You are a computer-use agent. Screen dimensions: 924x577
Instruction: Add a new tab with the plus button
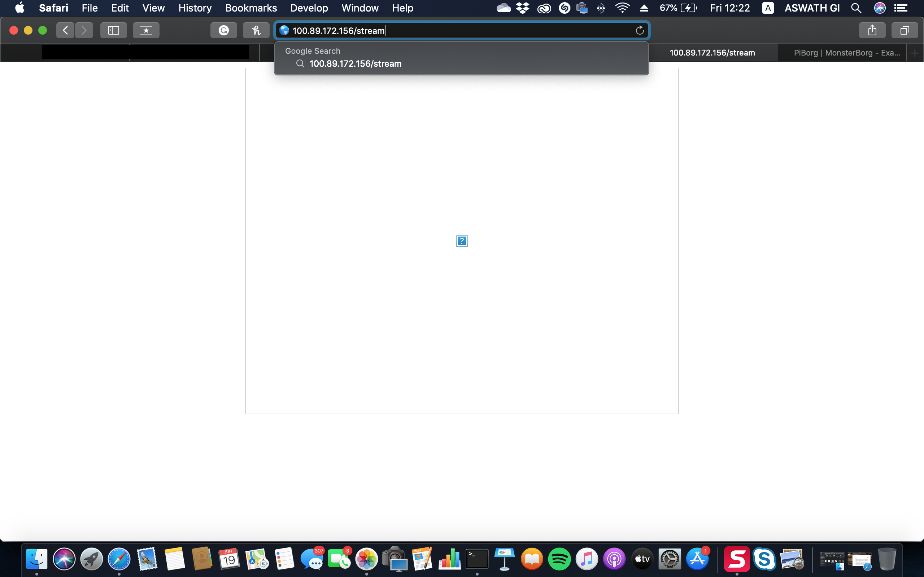[915, 53]
